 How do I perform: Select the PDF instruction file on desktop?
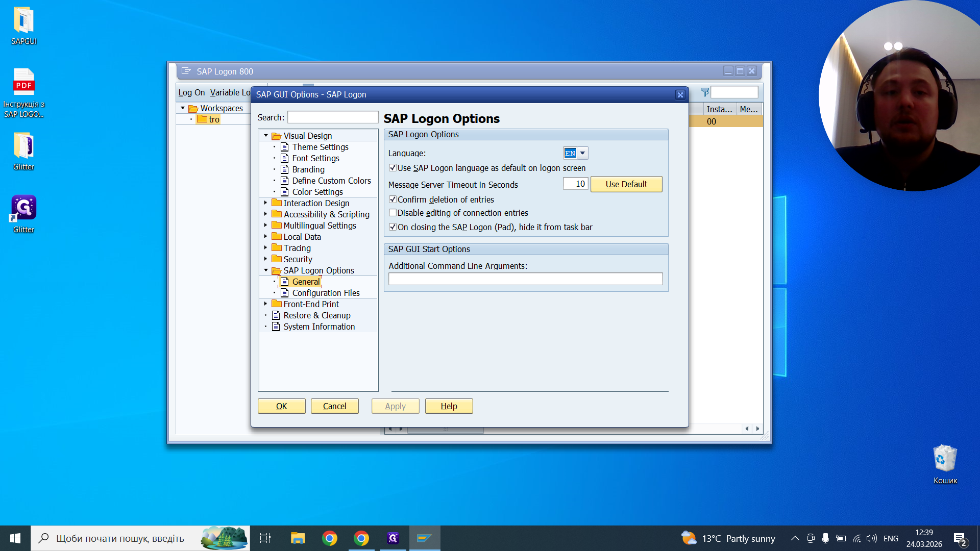tap(23, 93)
